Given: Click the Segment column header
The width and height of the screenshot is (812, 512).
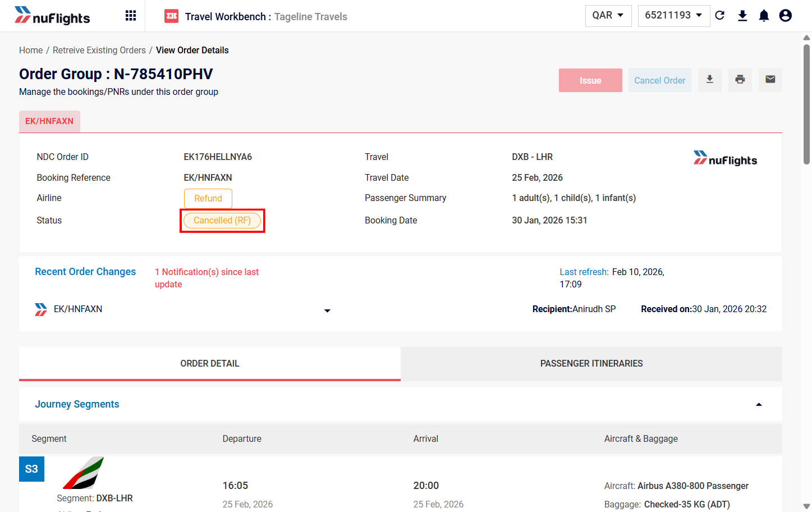Looking at the screenshot, I should pos(49,439).
